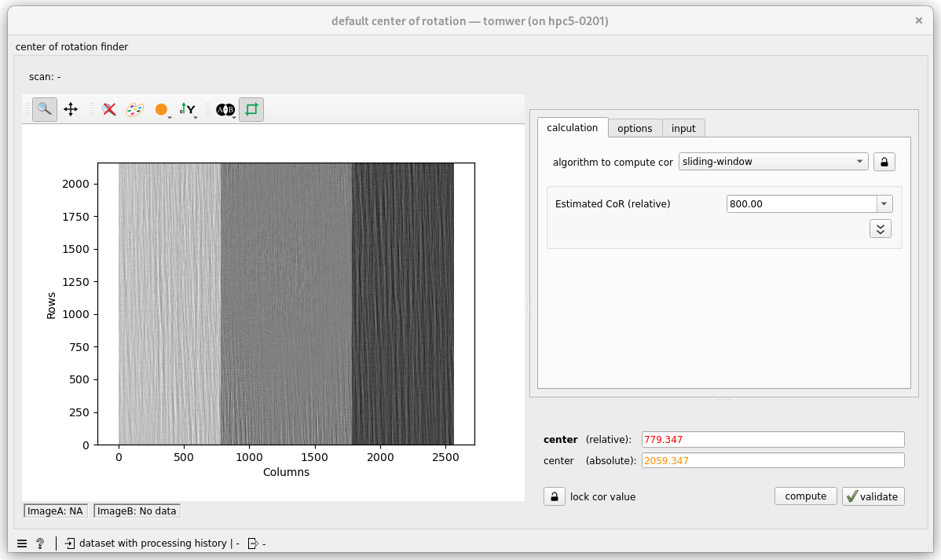The height and width of the screenshot is (560, 941).
Task: Click the ImageA: NA label
Action: 55,511
